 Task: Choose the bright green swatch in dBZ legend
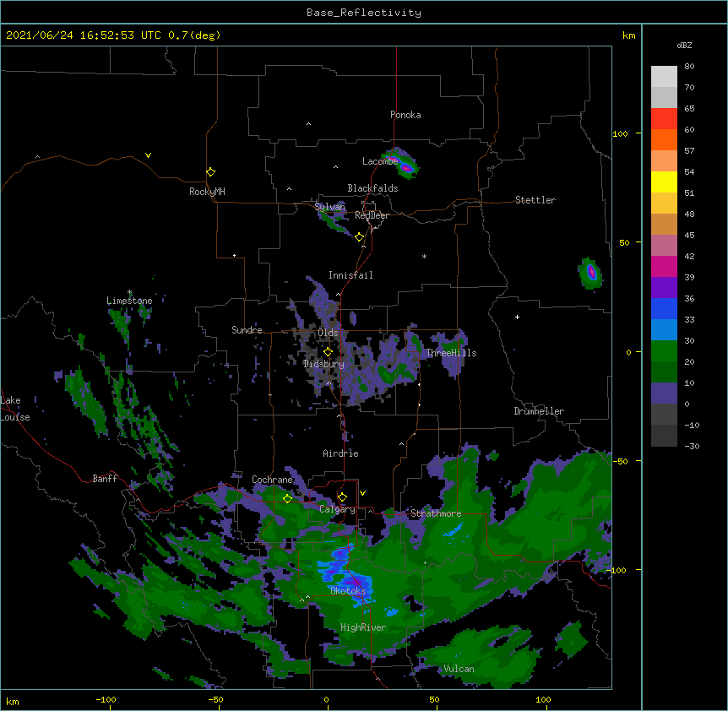(x=664, y=351)
